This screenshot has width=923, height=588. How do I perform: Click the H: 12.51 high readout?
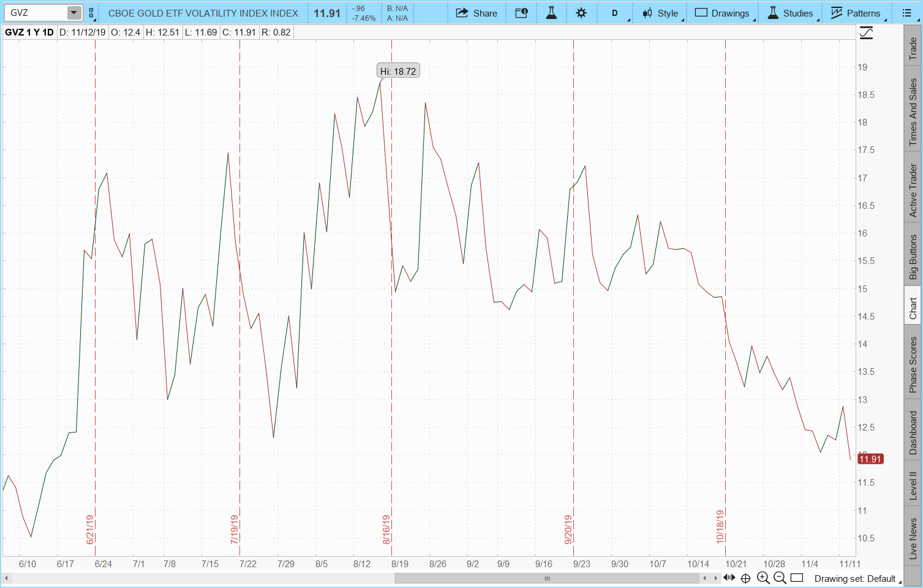coord(162,32)
